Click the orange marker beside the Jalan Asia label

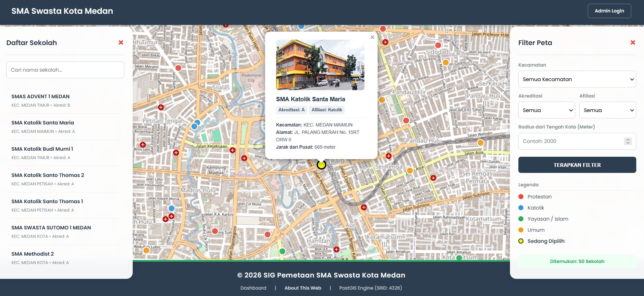(x=410, y=171)
